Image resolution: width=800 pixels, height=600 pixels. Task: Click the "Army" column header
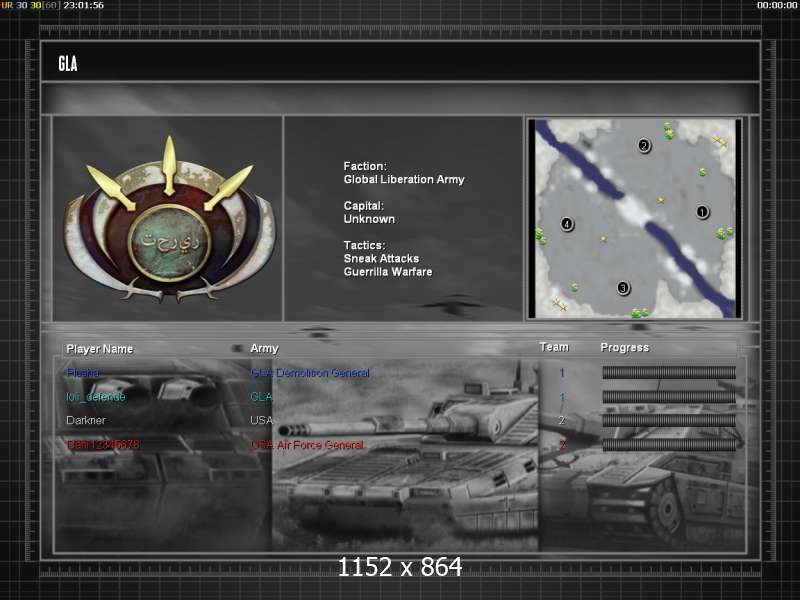[x=264, y=348]
